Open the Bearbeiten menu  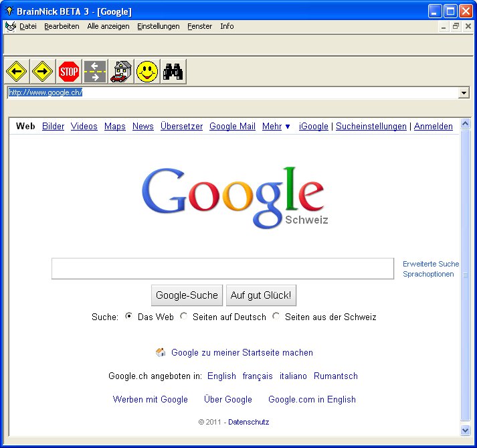pos(62,27)
